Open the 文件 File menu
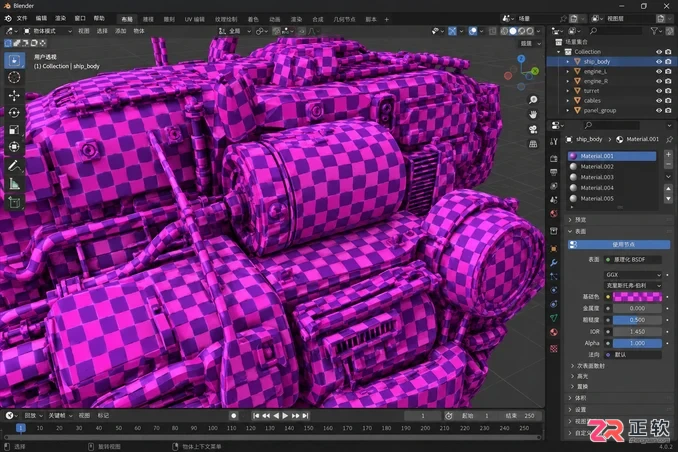Viewport: 678px width, 452px height. pyautogui.click(x=22, y=19)
